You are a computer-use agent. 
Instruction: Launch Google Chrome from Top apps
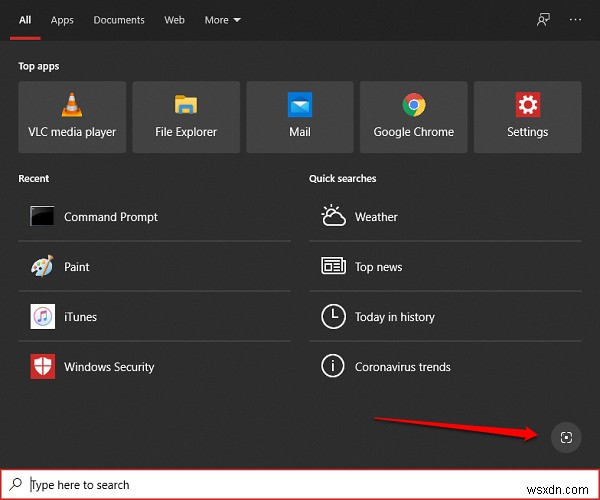point(414,117)
